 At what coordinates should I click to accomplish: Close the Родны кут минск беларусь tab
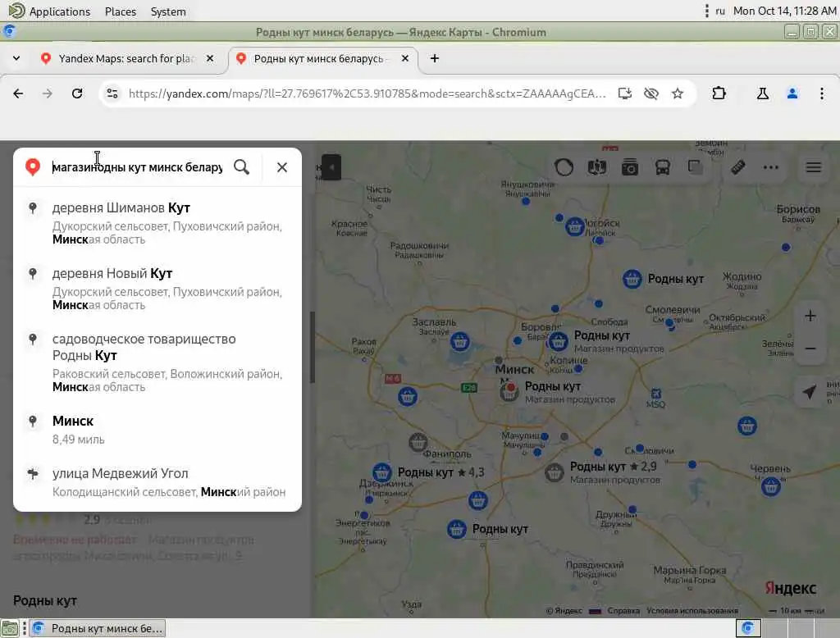405,58
